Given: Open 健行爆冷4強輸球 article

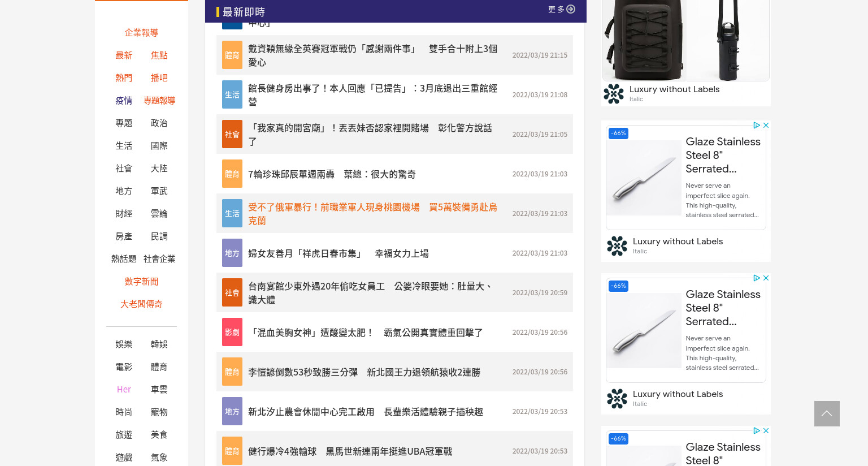Looking at the screenshot, I should (350, 451).
